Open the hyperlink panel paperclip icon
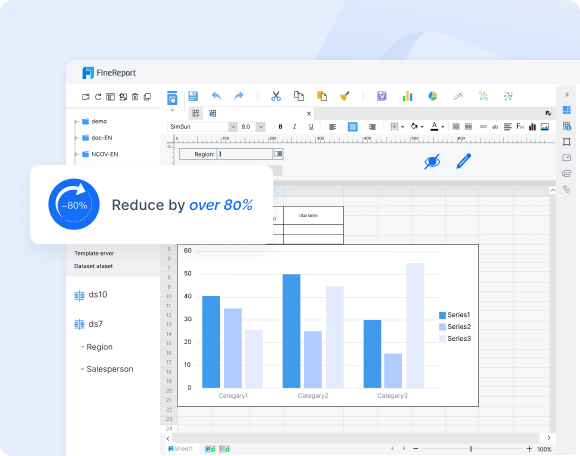 click(x=567, y=189)
